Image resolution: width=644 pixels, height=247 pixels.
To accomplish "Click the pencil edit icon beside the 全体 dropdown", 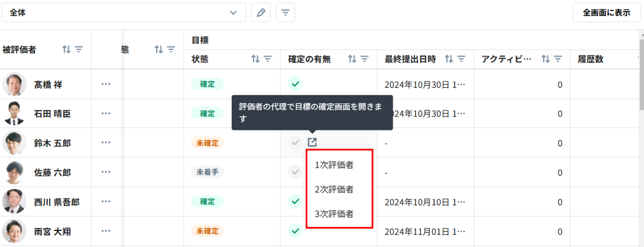I will 261,13.
